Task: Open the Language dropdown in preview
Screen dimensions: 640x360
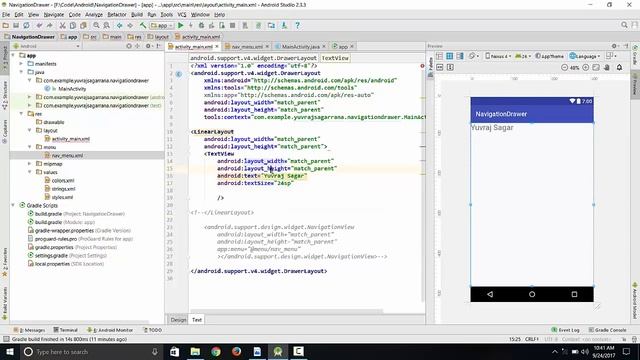Action: pyautogui.click(x=585, y=56)
